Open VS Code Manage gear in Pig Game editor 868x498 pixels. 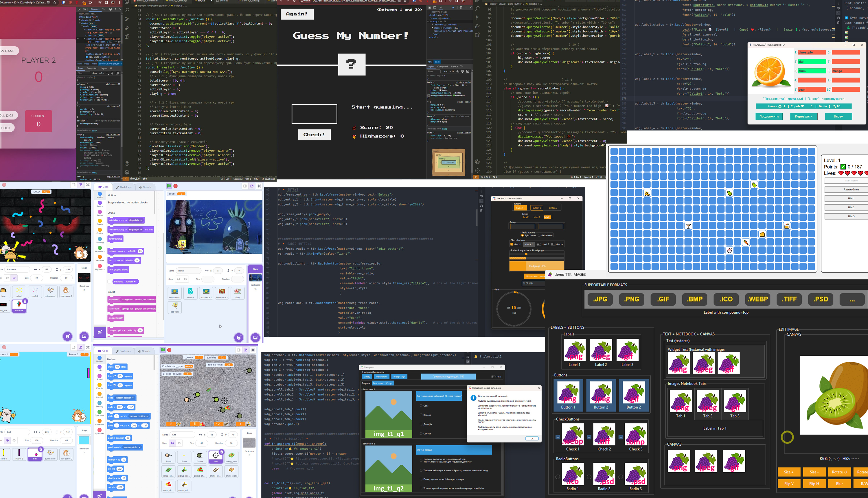[x=127, y=172]
